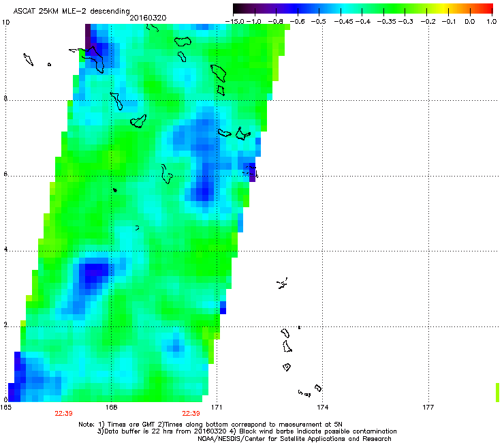The height and width of the screenshot is (443, 504).
Task: Click the longitude axis label '174'
Action: (322, 408)
